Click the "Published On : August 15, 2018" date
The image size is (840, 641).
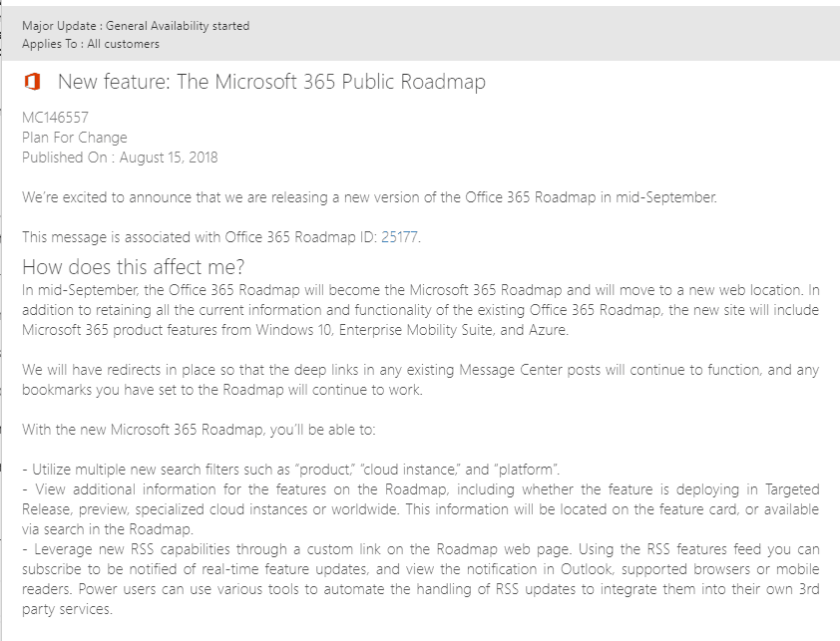click(x=120, y=158)
